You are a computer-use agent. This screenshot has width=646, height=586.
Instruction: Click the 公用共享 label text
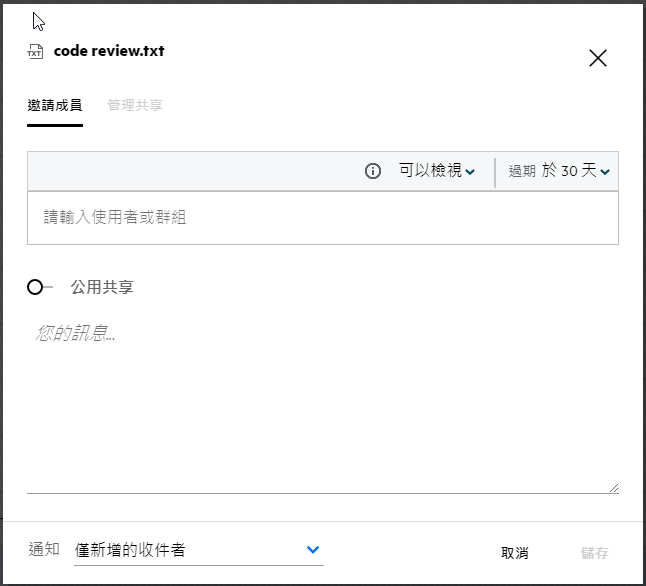[x=102, y=287]
